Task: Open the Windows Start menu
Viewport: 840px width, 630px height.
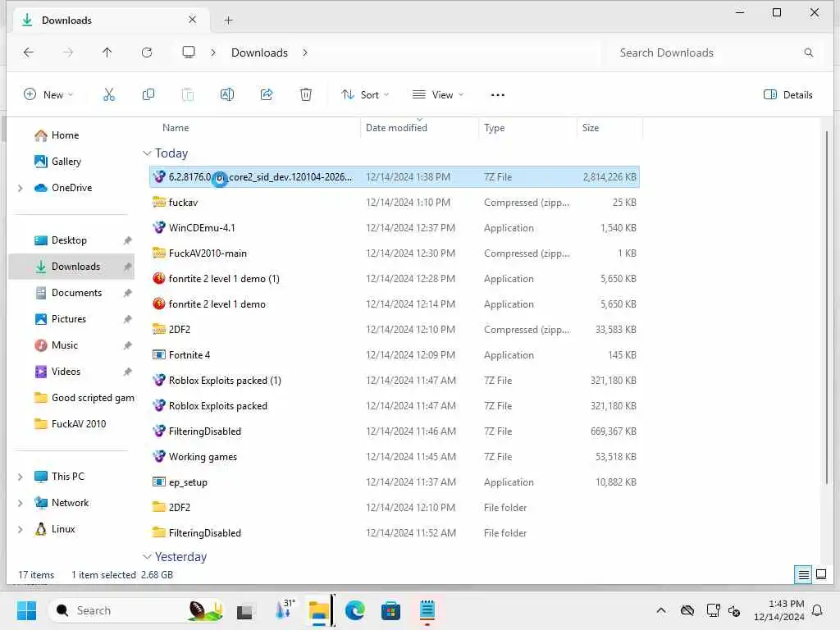Action: tap(26, 610)
